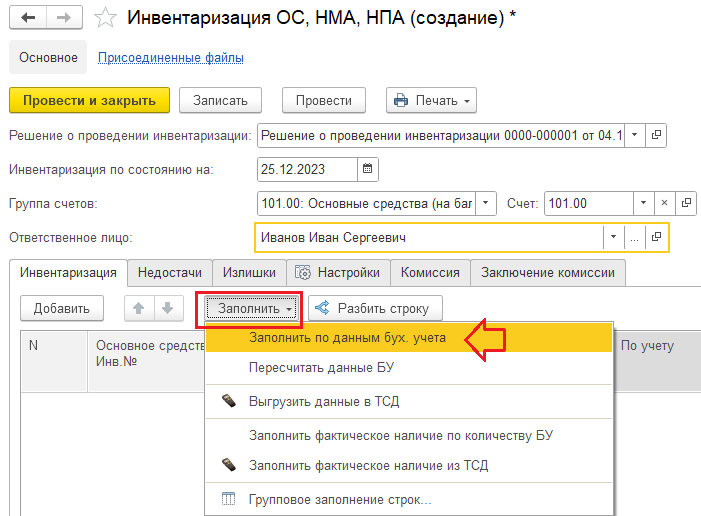The image size is (701, 516).
Task: Switch to the Недостачи tab
Action: (170, 273)
